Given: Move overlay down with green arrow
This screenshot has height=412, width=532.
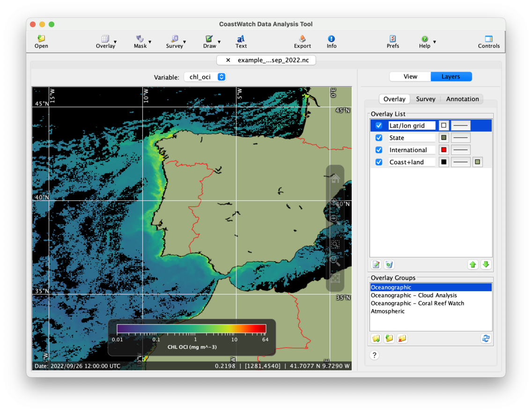Looking at the screenshot, I should coord(486,265).
